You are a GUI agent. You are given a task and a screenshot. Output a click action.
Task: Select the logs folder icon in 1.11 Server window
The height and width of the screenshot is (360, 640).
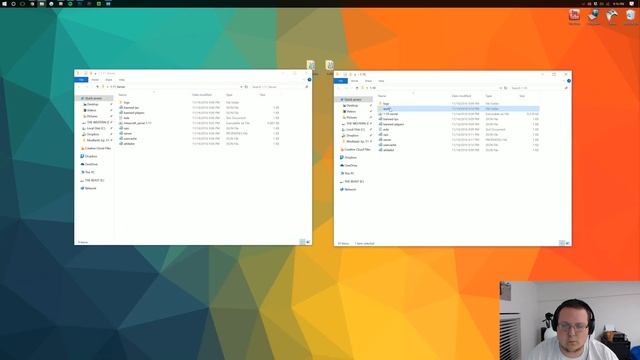121,102
